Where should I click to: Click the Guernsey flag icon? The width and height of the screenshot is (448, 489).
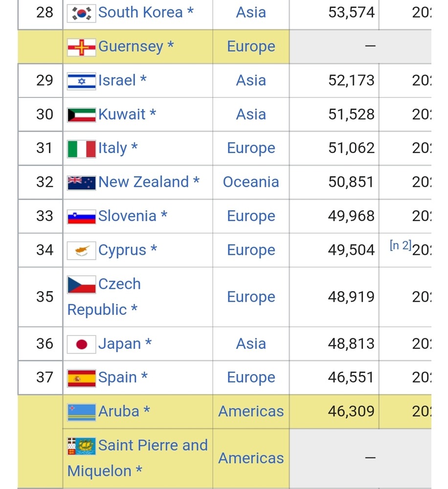[82, 47]
